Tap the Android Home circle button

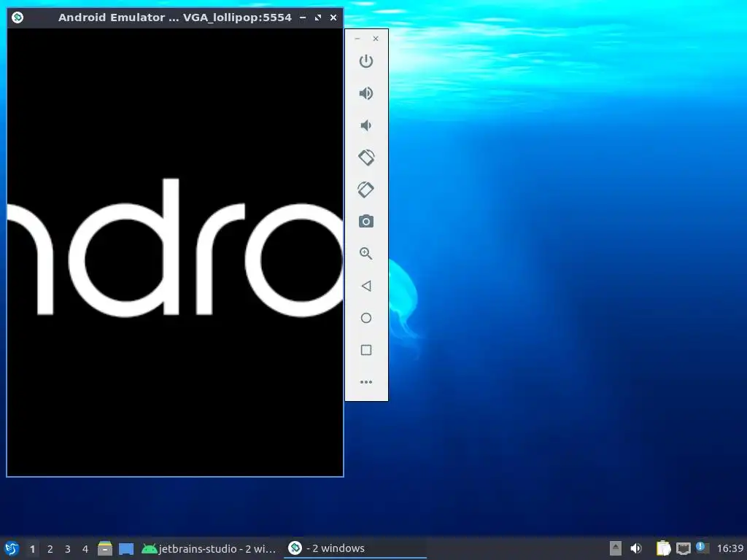coord(366,318)
